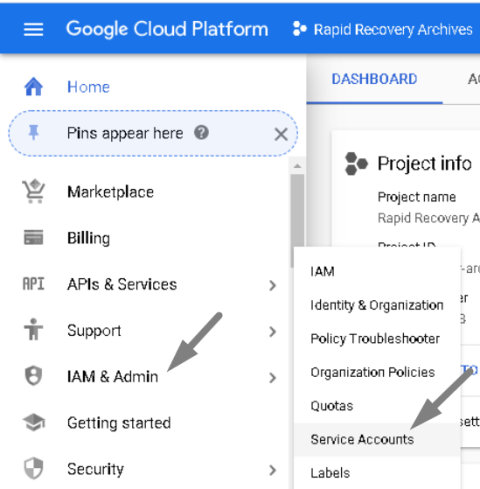The image size is (480, 489).
Task: Click the Project info card heading
Action: pos(424,164)
